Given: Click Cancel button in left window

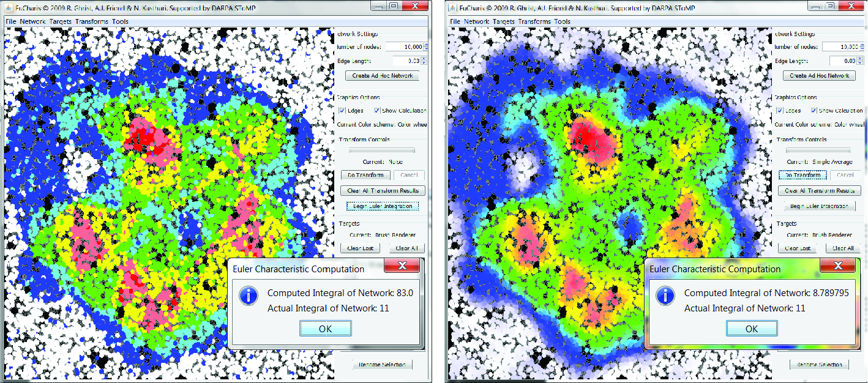Looking at the screenshot, I should 408,175.
